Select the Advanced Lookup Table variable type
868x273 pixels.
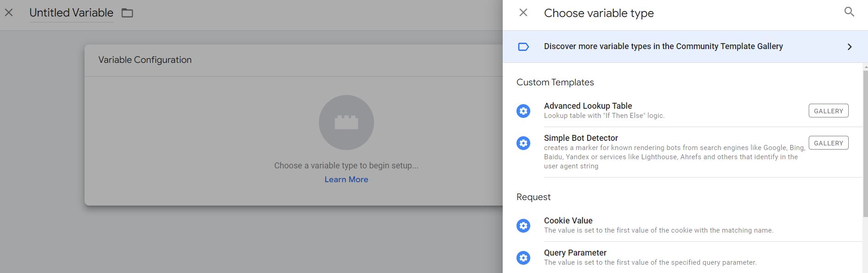(588, 106)
